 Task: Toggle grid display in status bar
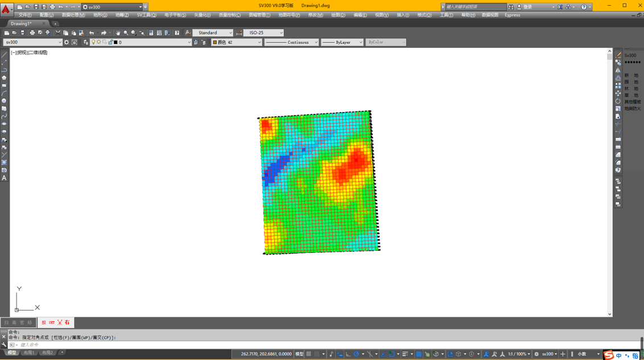click(x=309, y=354)
